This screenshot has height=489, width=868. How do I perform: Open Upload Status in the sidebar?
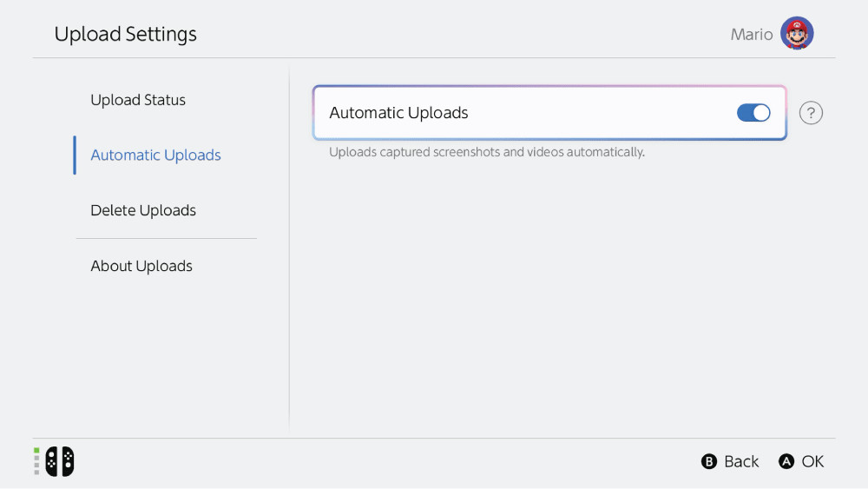tap(138, 100)
